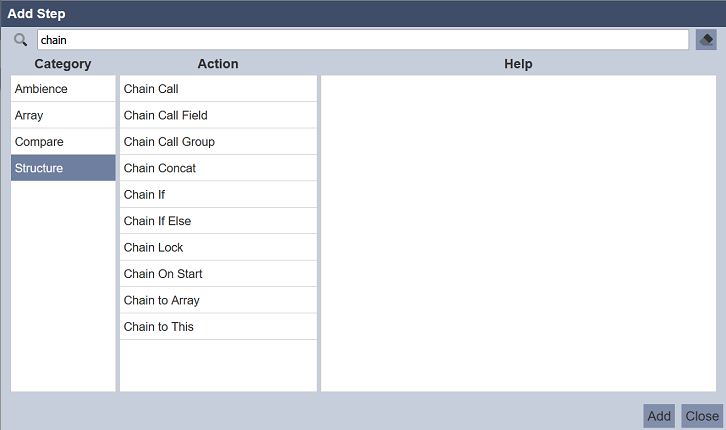Select the Ambience category

point(63,89)
